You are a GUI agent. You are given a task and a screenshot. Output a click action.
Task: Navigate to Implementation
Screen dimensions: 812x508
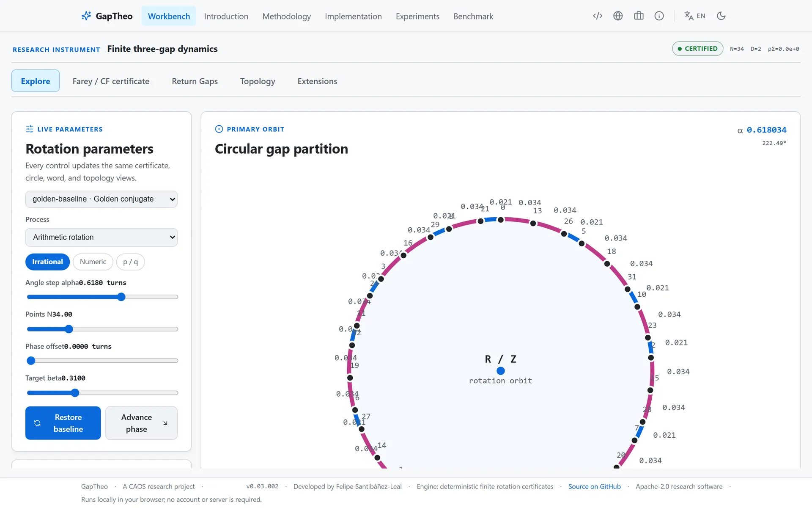click(353, 16)
